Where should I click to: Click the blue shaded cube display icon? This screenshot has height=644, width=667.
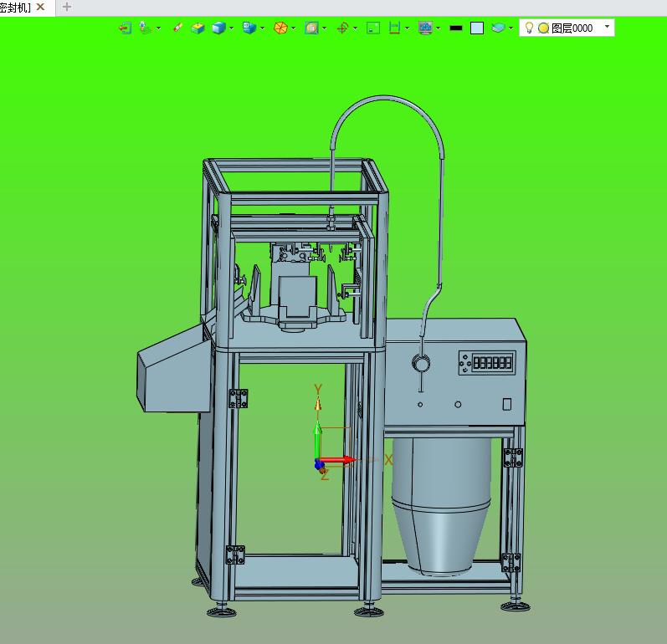(x=218, y=28)
